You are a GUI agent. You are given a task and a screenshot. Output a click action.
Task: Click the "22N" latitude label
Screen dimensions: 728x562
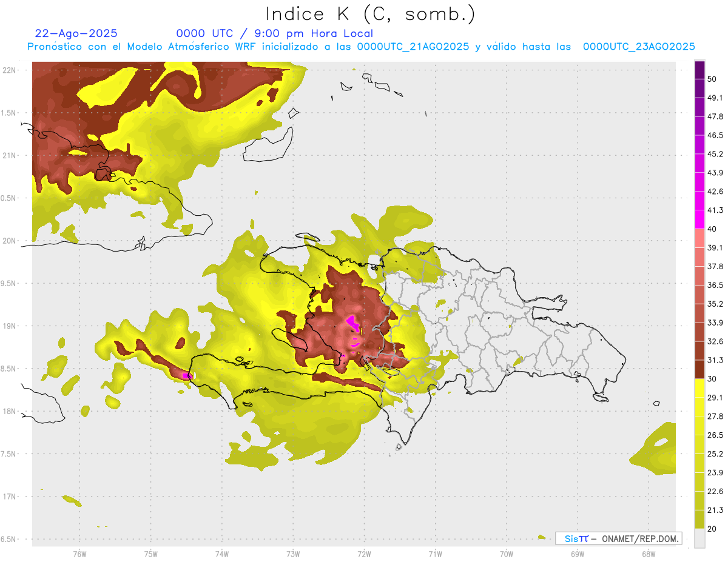coord(10,70)
